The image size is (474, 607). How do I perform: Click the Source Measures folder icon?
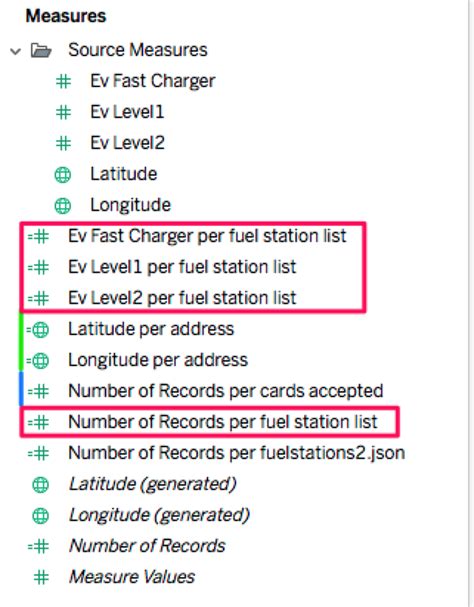(41, 50)
